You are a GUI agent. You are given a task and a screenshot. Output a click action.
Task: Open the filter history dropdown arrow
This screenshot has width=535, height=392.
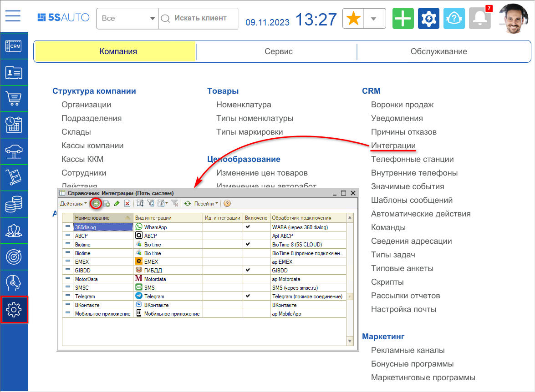point(167,203)
